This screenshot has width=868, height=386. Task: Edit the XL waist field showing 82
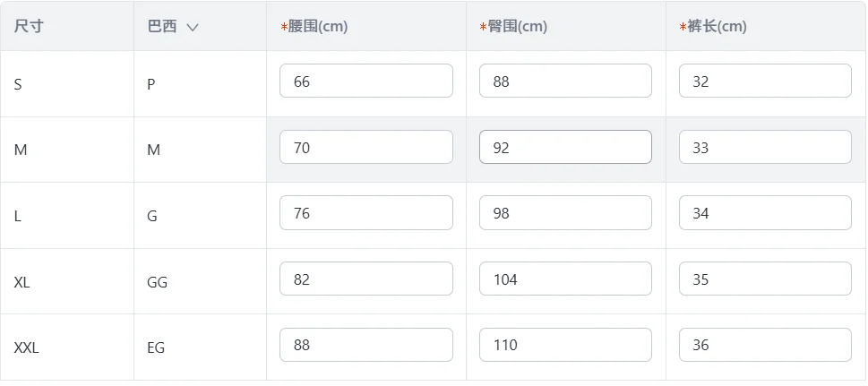click(365, 279)
